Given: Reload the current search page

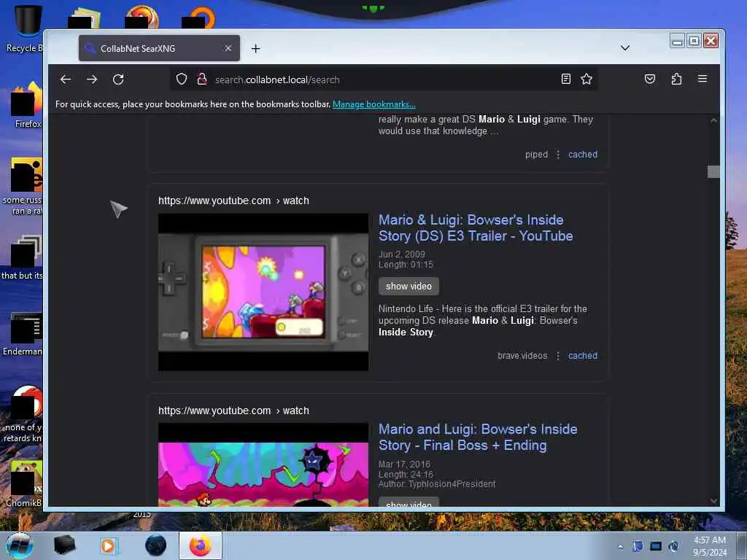Looking at the screenshot, I should pos(118,79).
